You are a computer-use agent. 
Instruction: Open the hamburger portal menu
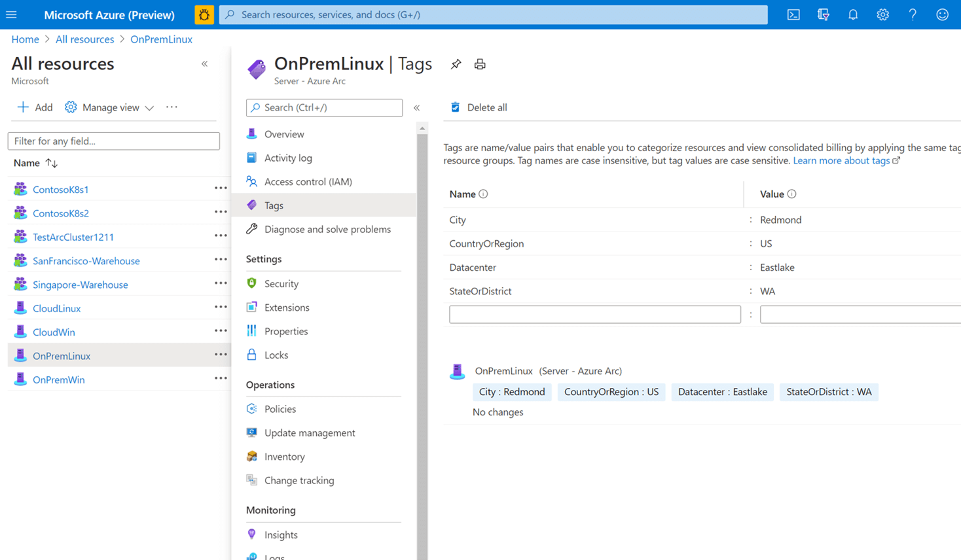[11, 14]
